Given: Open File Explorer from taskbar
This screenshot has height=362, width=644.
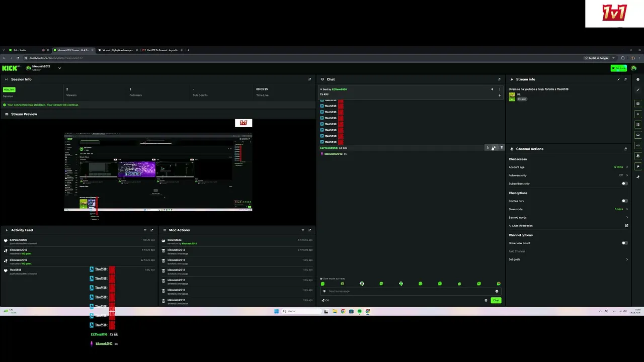Looking at the screenshot, I should pyautogui.click(x=334, y=311).
